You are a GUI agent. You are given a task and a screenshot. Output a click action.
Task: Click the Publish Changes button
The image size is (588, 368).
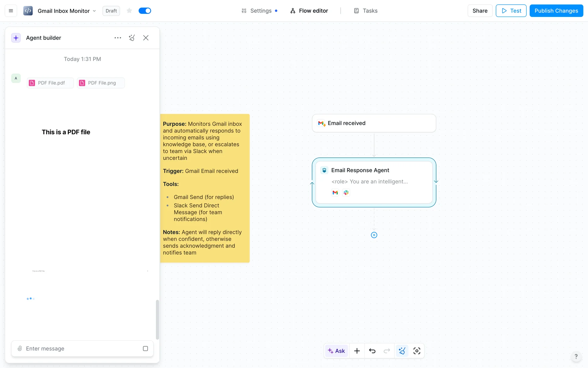coord(556,11)
